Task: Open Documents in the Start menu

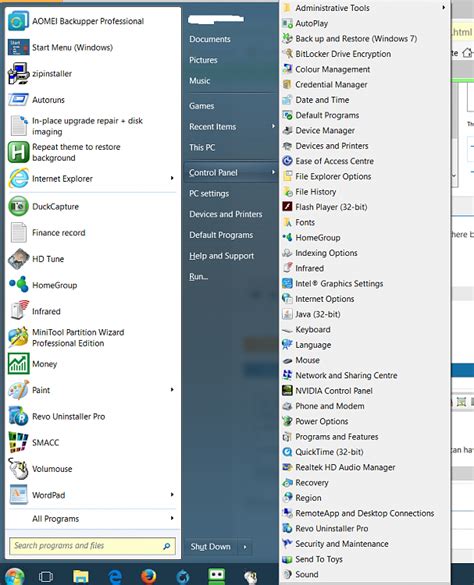Action: 210,39
